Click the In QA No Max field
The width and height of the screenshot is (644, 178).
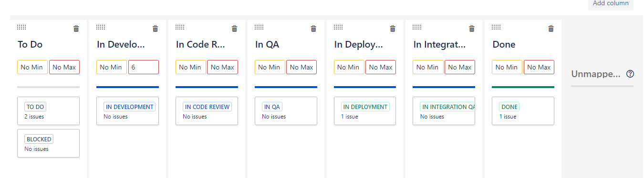302,67
